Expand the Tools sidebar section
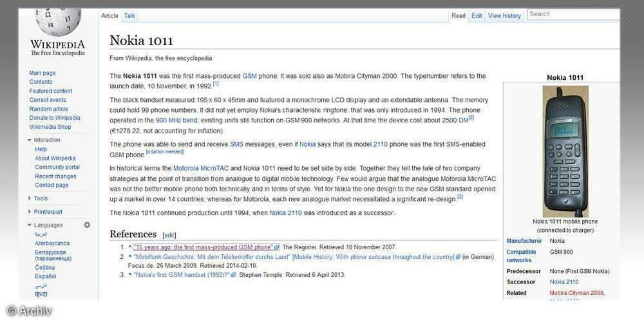The width and height of the screenshot is (644, 322). point(30,198)
